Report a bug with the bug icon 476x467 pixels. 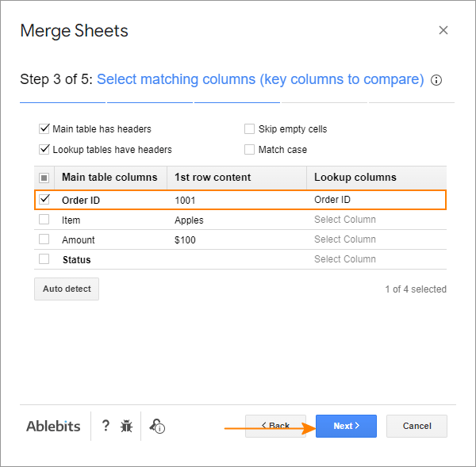point(126,426)
